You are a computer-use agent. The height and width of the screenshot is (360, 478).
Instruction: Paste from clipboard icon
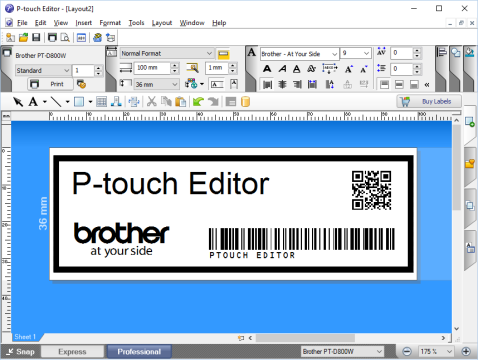(x=180, y=102)
